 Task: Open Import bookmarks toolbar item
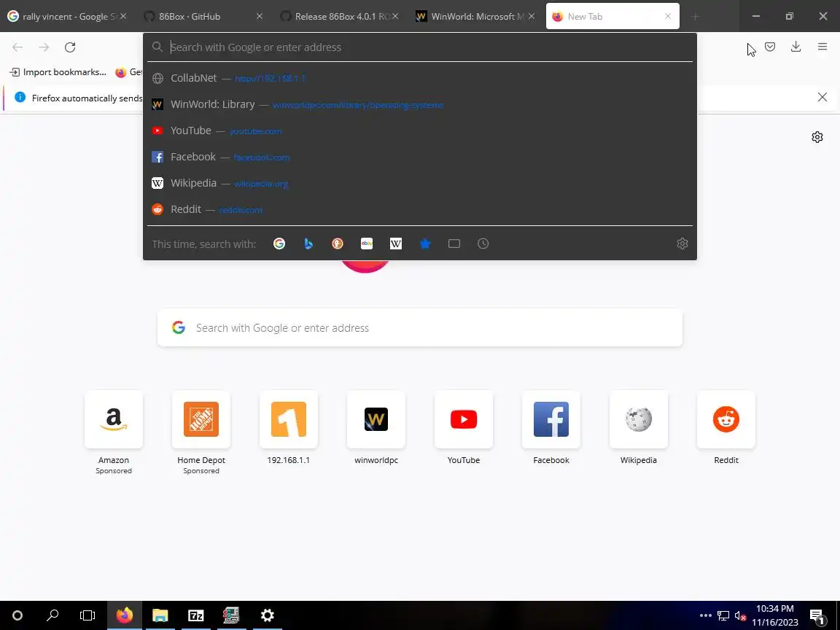tap(58, 71)
